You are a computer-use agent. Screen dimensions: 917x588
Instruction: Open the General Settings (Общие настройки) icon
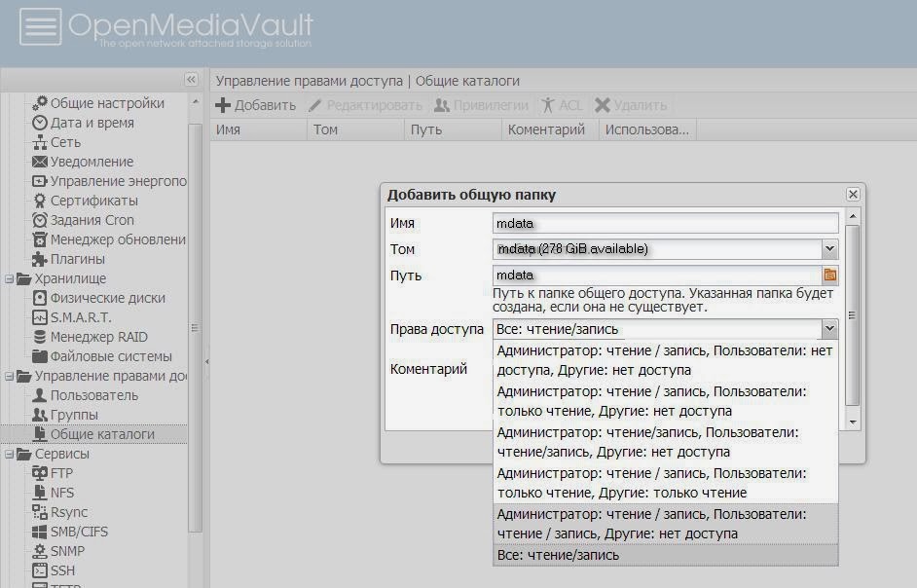[x=39, y=103]
